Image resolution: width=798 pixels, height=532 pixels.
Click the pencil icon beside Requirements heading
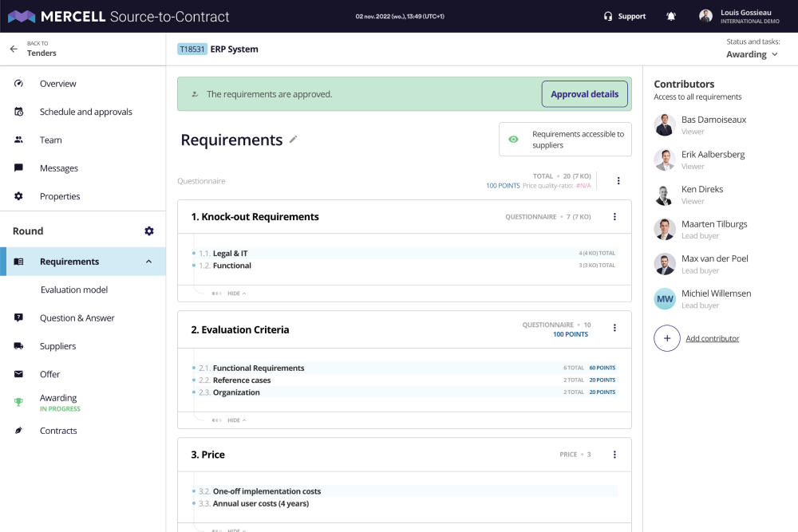coord(293,140)
